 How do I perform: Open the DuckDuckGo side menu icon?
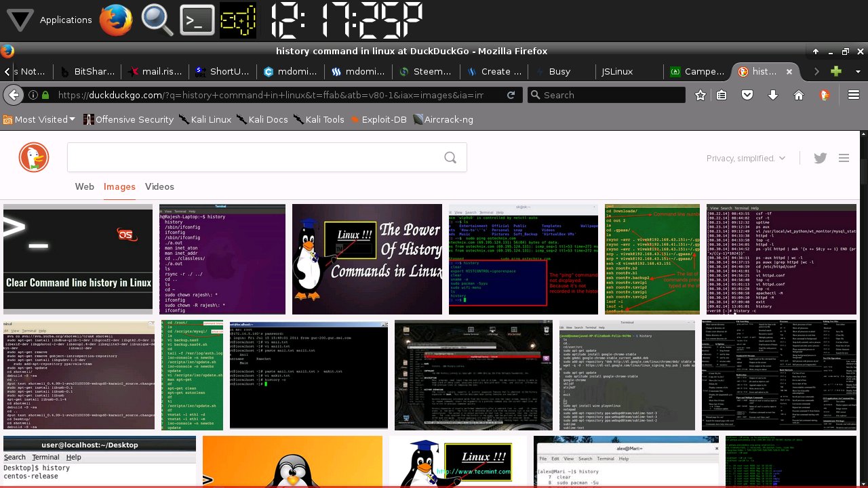coord(844,158)
